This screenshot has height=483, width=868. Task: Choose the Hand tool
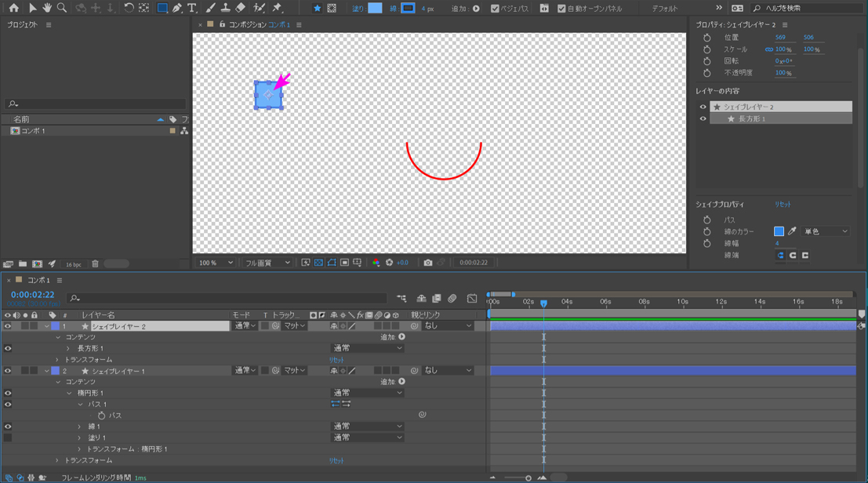coord(47,8)
